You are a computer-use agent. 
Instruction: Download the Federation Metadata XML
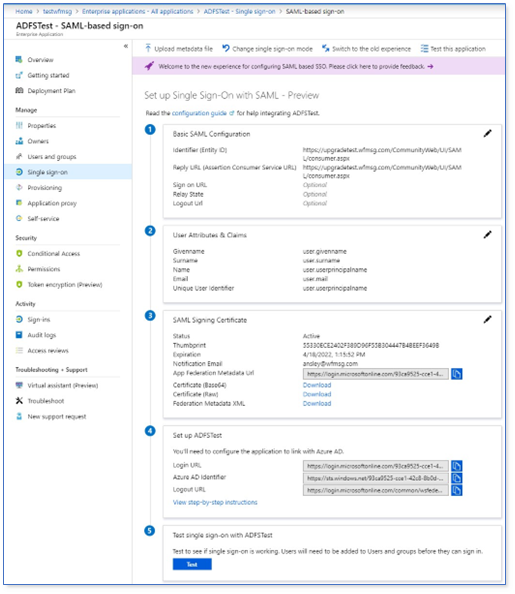point(317,403)
